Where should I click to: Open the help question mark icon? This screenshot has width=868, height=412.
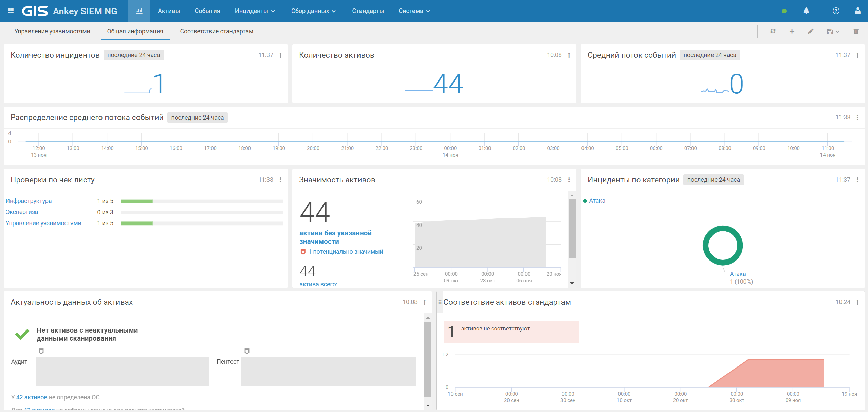[836, 11]
